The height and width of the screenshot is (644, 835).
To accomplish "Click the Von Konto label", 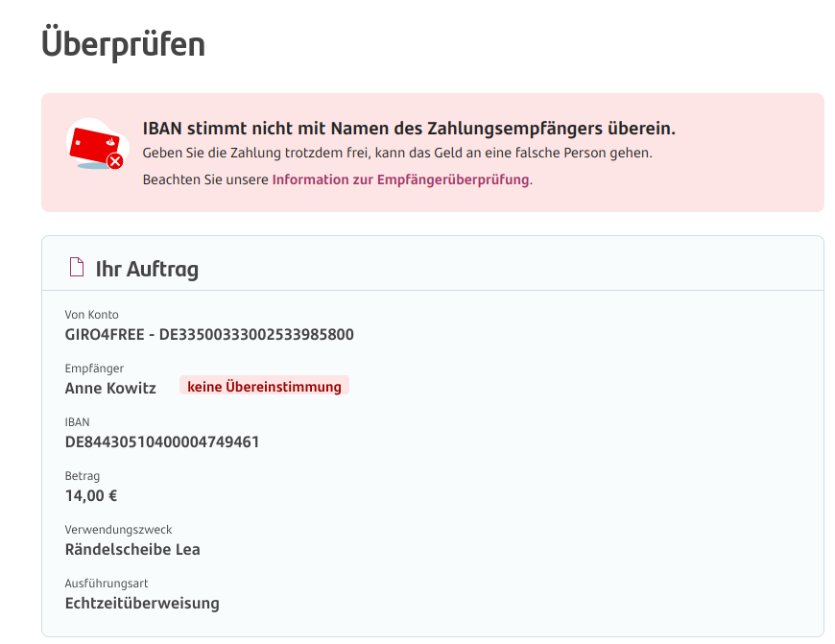I will [x=91, y=315].
